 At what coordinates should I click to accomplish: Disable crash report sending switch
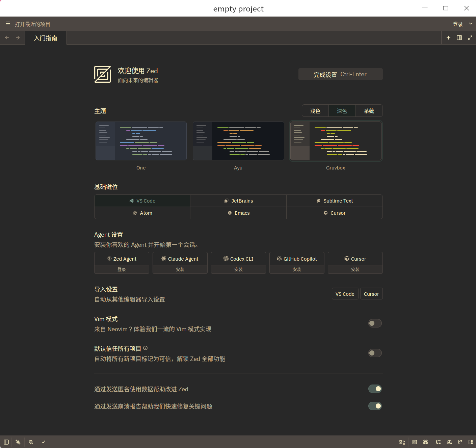point(375,406)
